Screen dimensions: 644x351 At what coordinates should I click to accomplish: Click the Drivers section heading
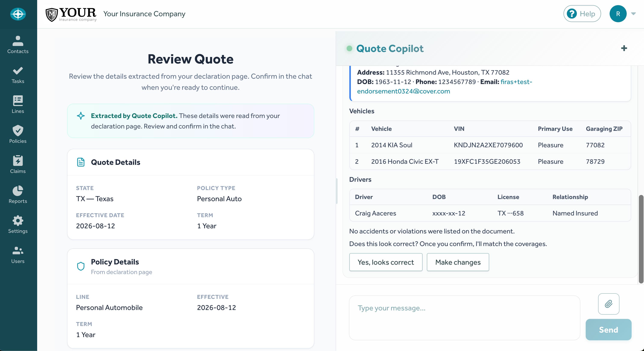(360, 179)
